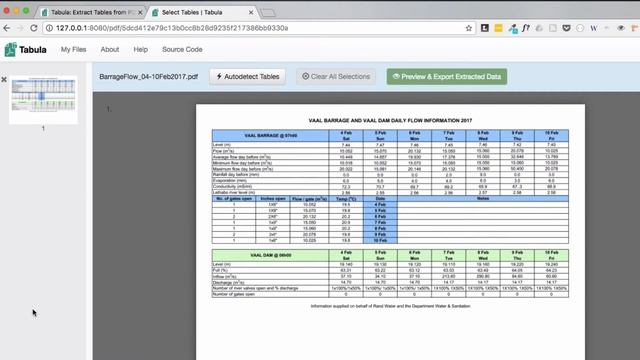Open a new browser tab
Screen dimensions: 640x360
(x=268, y=13)
